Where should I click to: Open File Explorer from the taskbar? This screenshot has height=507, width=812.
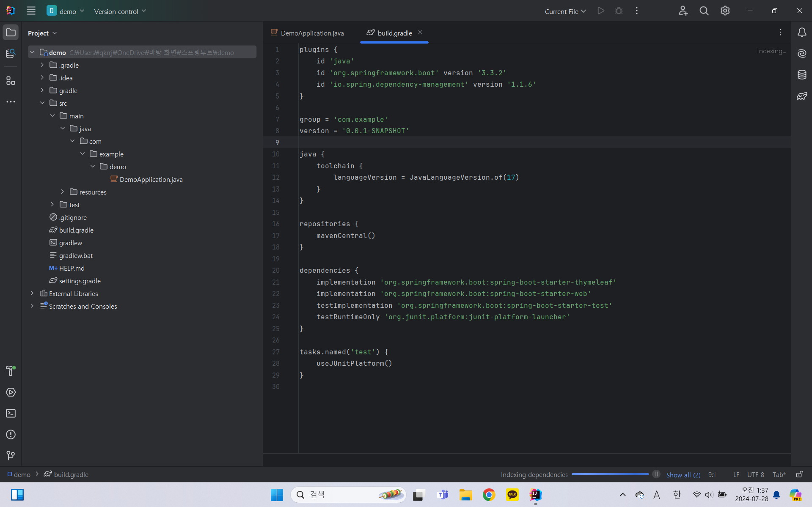pyautogui.click(x=465, y=494)
